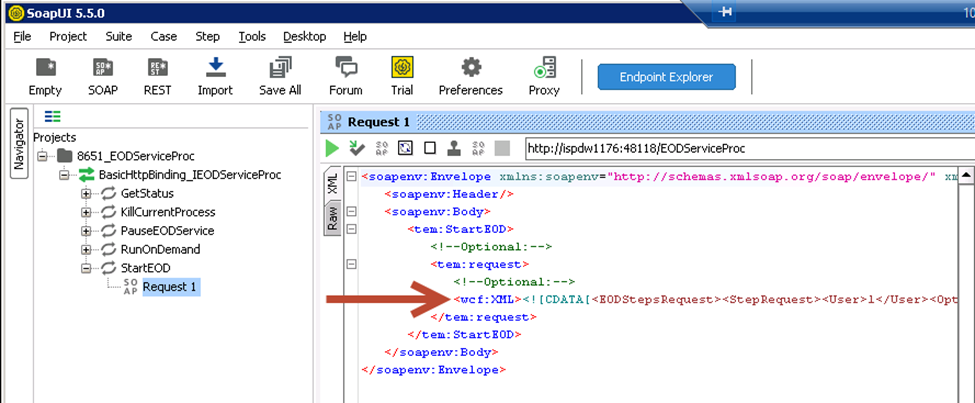Open the Suite menu
This screenshot has width=975, height=403.
click(119, 37)
